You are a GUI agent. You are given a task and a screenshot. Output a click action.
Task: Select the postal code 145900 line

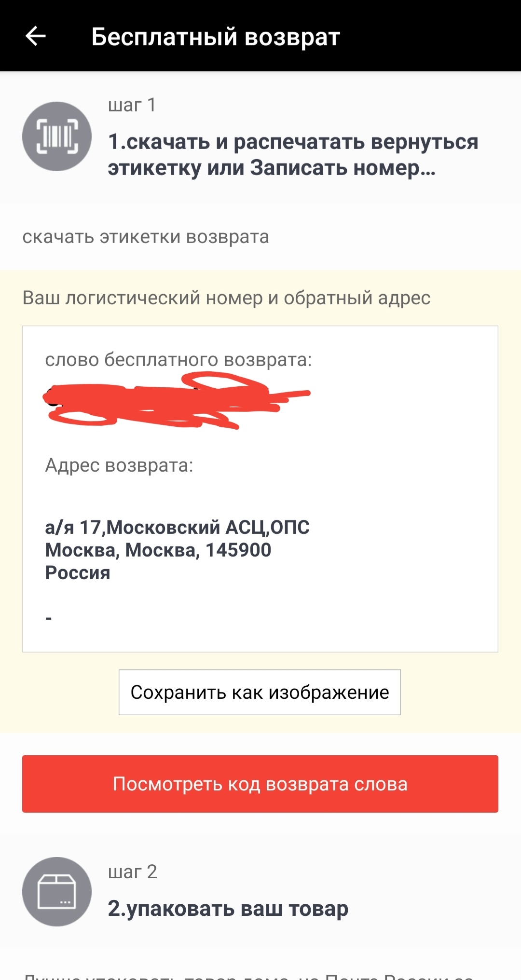[158, 550]
